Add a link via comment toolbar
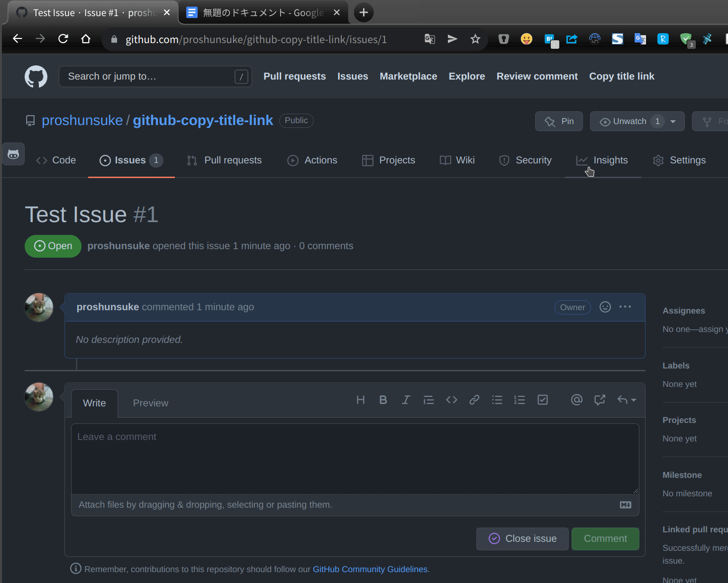 coord(474,400)
